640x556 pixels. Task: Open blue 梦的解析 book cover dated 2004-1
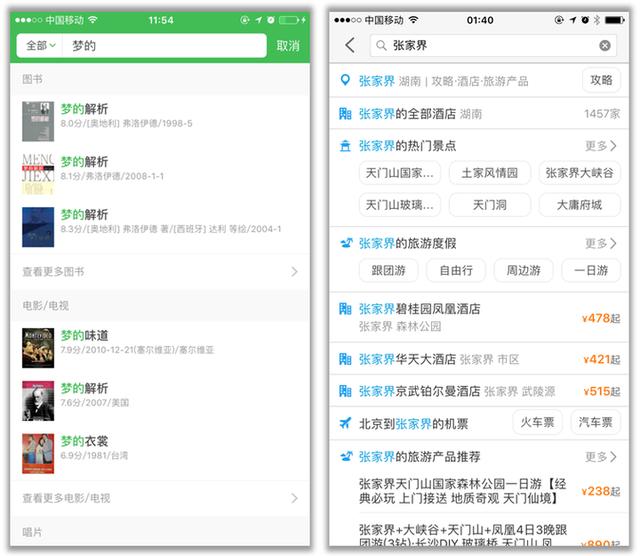[38, 227]
